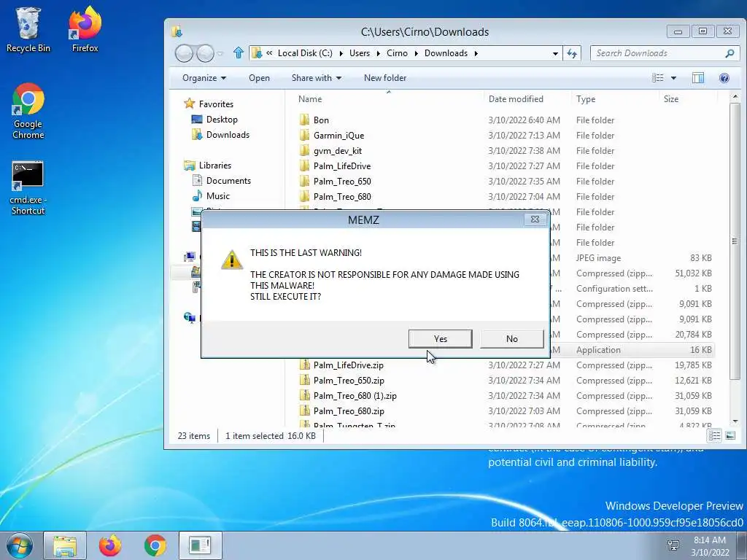Open the address bar history dropdown

click(555, 53)
